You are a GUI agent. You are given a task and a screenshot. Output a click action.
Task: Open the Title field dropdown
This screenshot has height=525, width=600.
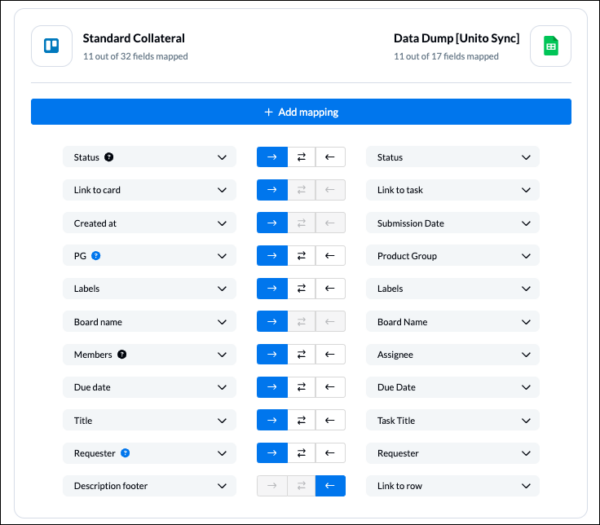pyautogui.click(x=150, y=420)
